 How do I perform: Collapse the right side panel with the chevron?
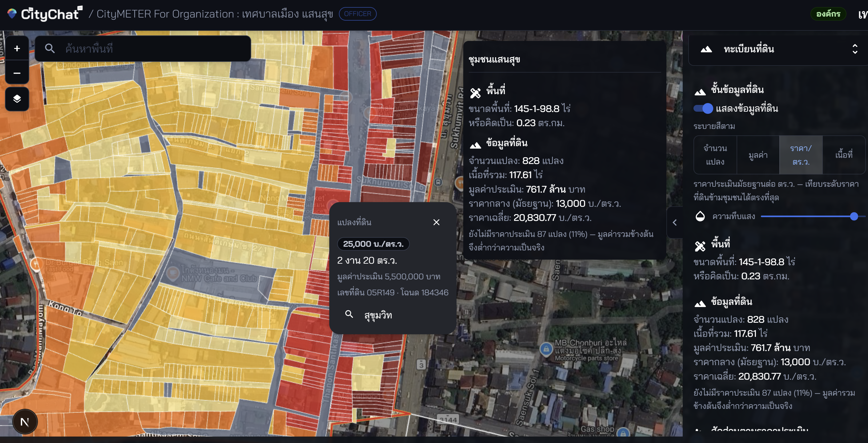tap(675, 222)
